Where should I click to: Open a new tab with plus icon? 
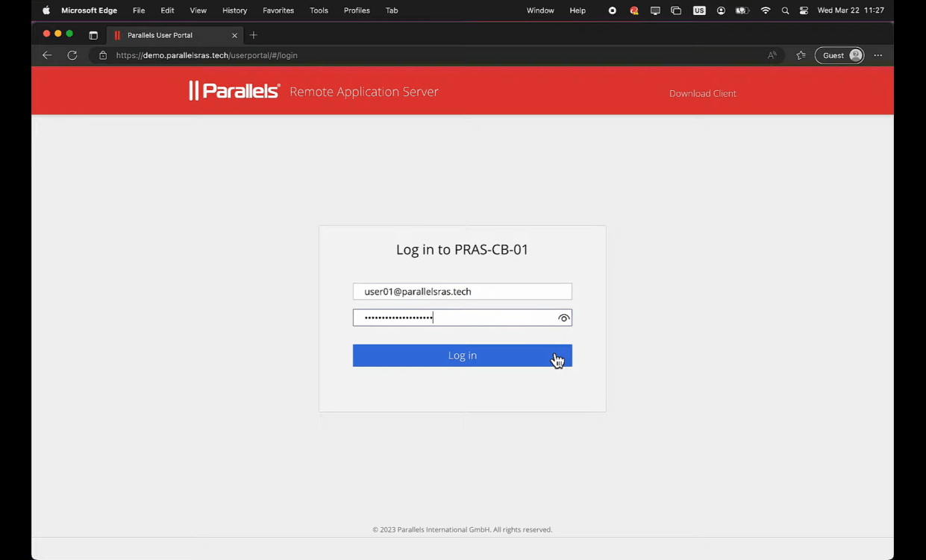(x=254, y=35)
